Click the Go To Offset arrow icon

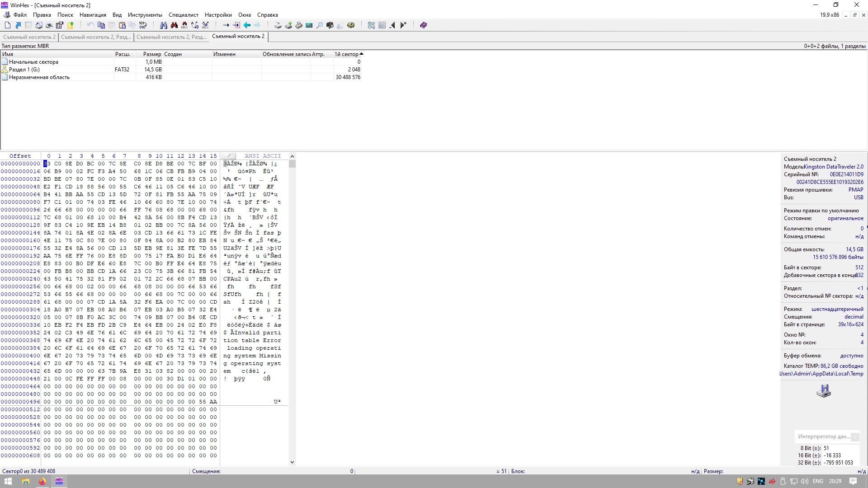pyautogui.click(x=226, y=25)
